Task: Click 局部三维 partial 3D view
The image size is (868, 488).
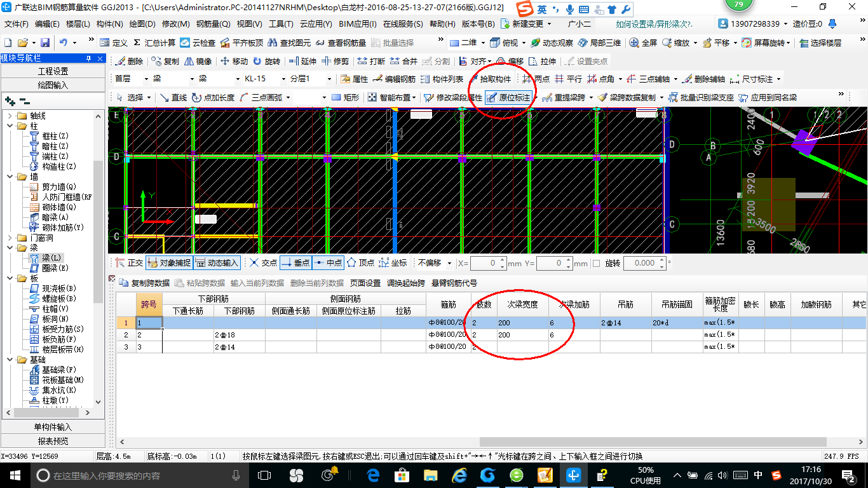Action: tap(599, 43)
